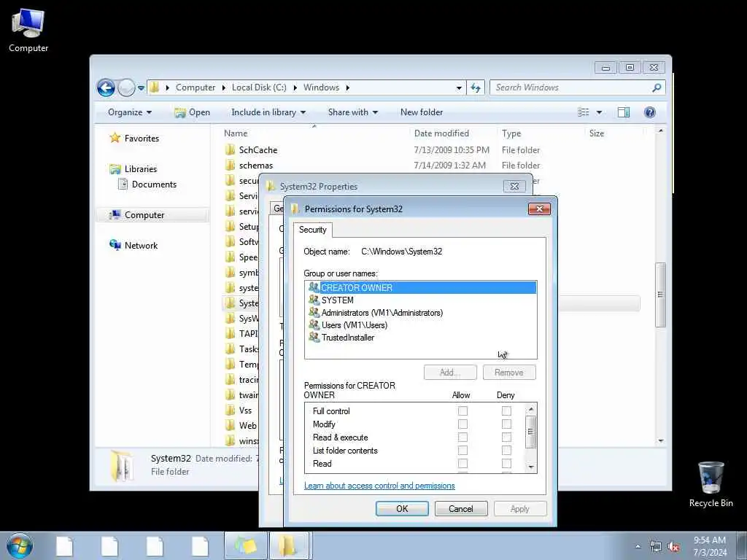The width and height of the screenshot is (747, 560).
Task: Expand the arrow after Windows breadcrumb
Action: pos(348,87)
